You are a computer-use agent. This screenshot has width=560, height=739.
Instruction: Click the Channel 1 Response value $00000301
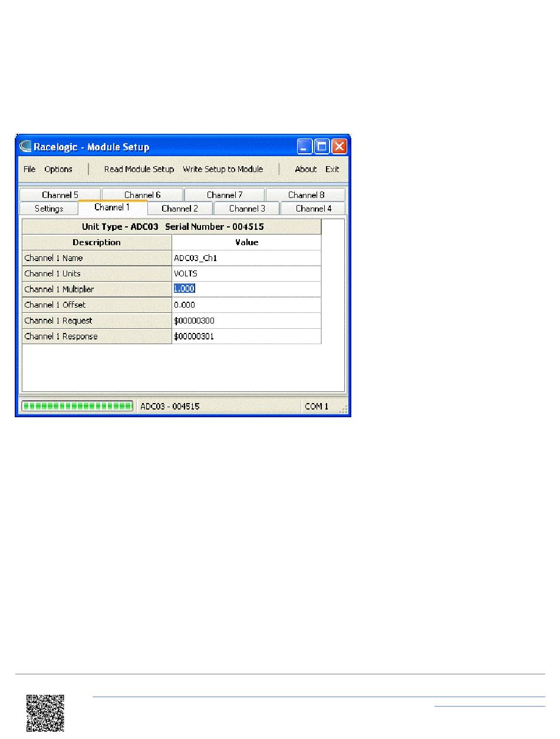pos(246,336)
